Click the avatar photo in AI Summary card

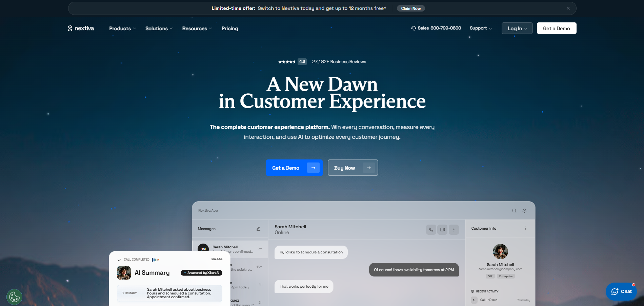pyautogui.click(x=124, y=273)
